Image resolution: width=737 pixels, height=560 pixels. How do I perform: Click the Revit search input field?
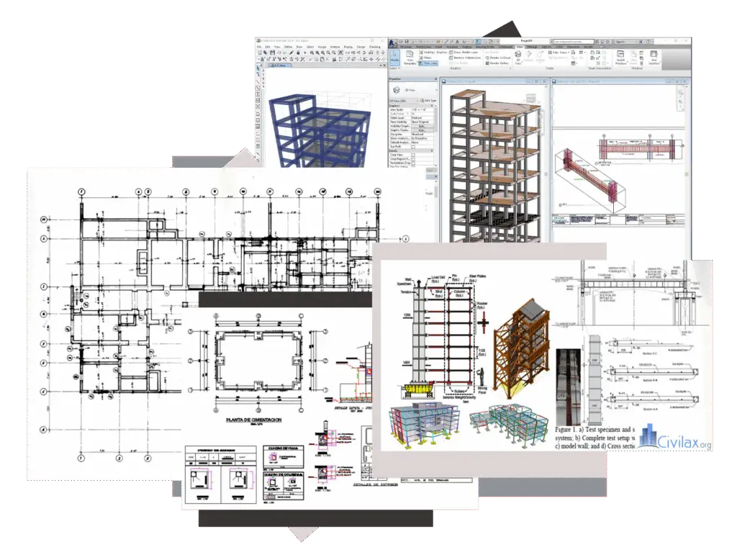tap(573, 42)
